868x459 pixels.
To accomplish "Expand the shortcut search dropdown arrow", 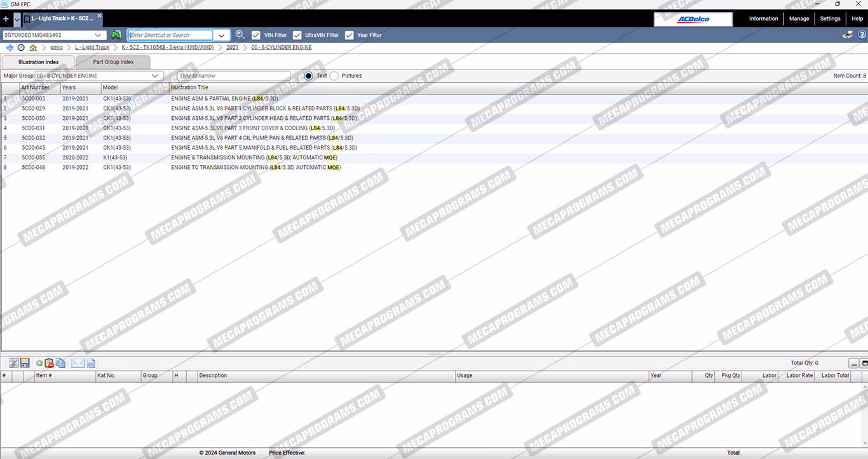I will [x=221, y=35].
